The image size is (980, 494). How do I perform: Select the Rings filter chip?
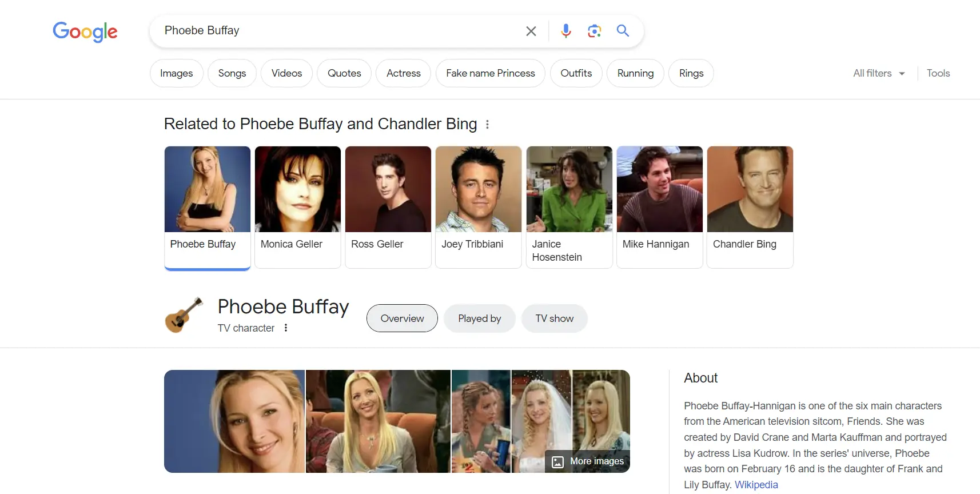click(691, 73)
